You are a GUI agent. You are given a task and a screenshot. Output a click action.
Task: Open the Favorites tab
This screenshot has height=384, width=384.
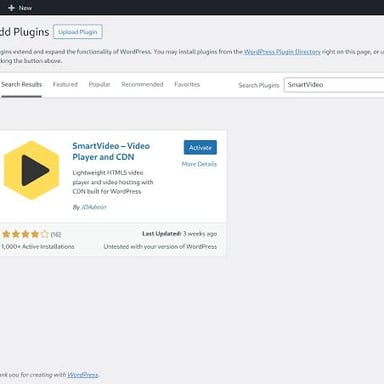click(x=187, y=85)
